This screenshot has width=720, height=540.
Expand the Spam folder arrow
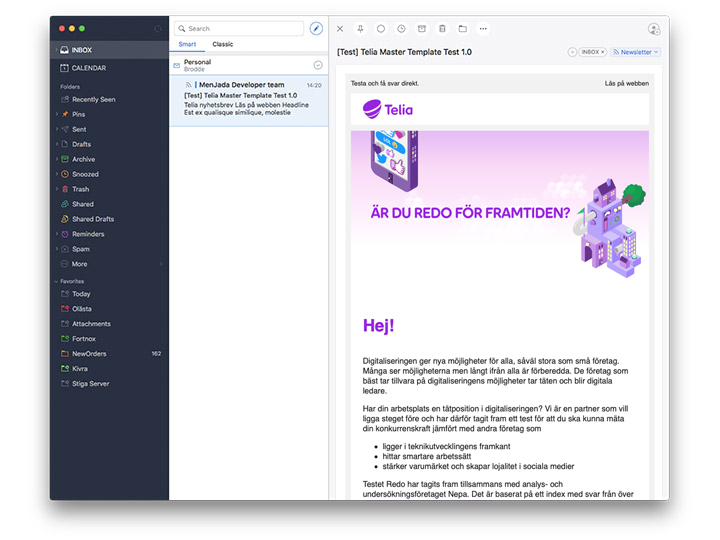(x=56, y=249)
